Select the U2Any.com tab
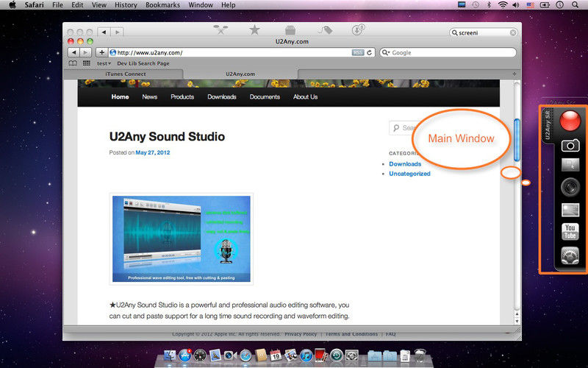Image resolution: width=588 pixels, height=368 pixels. [240, 74]
